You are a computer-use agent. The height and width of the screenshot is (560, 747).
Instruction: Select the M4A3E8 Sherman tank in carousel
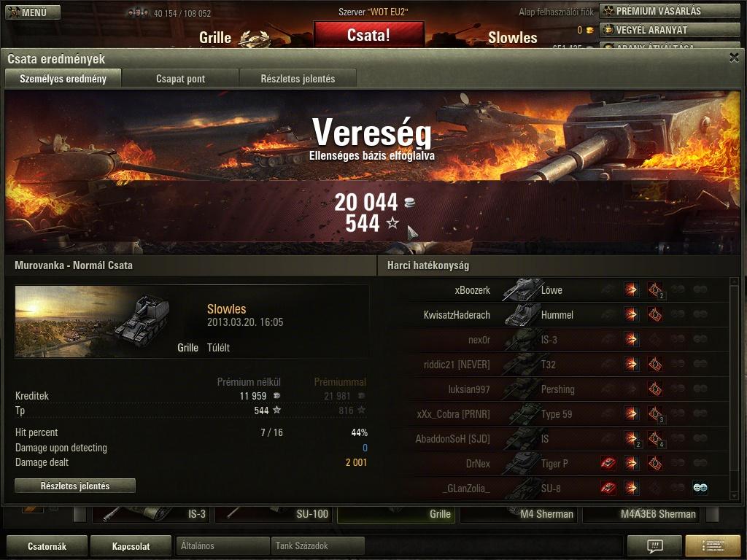643,514
